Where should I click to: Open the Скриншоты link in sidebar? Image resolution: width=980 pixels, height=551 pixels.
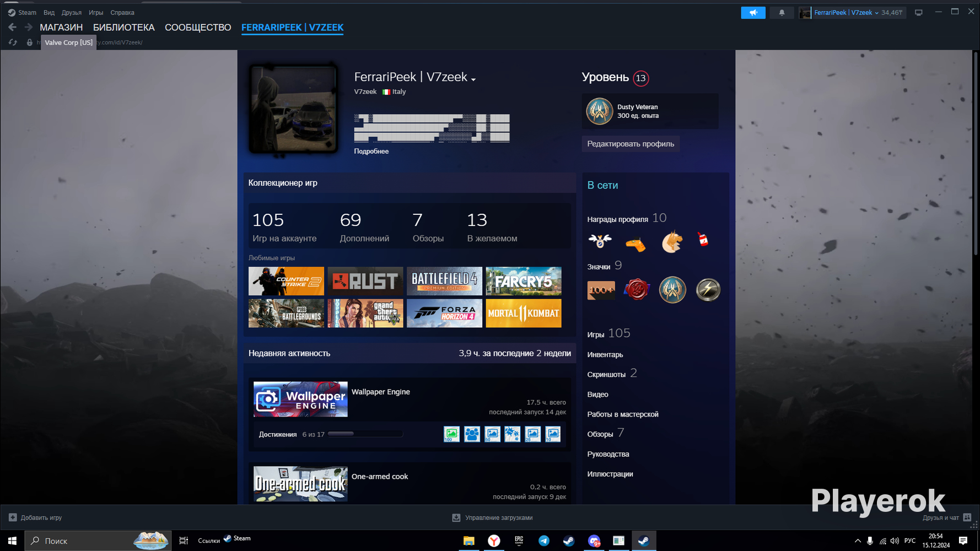[x=606, y=375]
